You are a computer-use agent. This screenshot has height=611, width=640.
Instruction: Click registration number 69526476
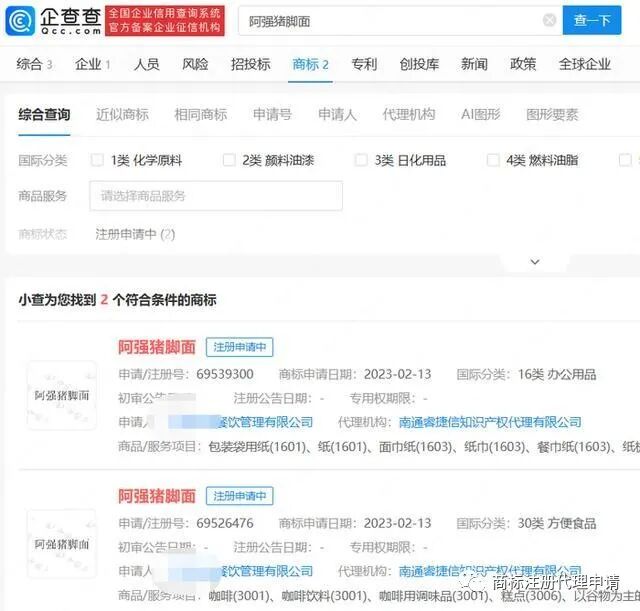225,523
